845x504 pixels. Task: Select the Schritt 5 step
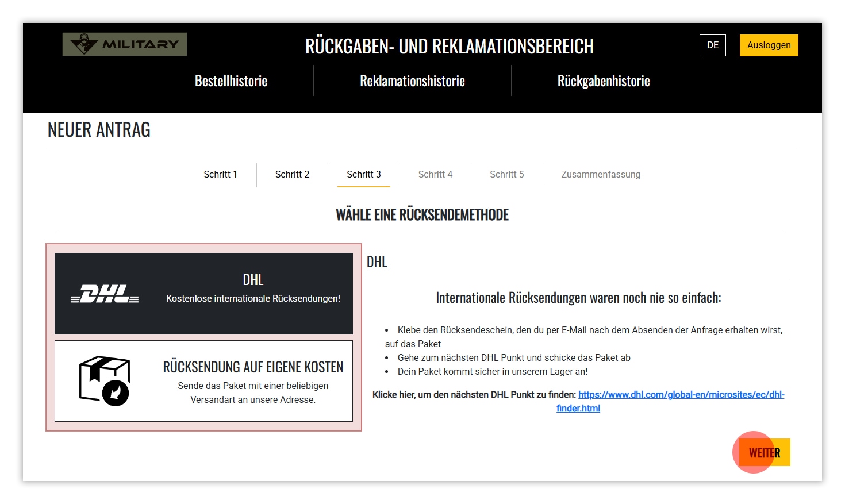click(x=506, y=174)
